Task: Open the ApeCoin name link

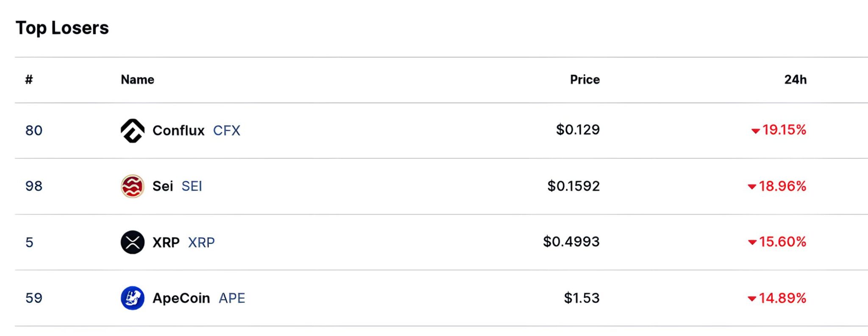Action: click(x=181, y=298)
